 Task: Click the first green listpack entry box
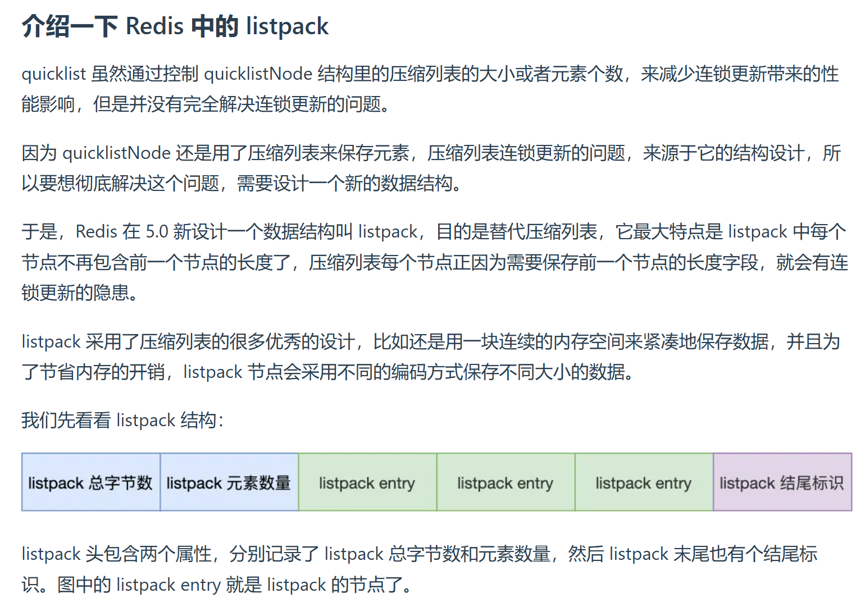367,482
